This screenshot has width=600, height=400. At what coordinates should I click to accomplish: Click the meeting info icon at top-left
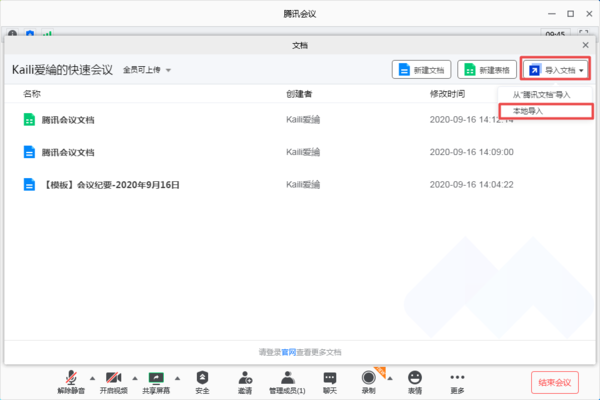tap(12, 34)
